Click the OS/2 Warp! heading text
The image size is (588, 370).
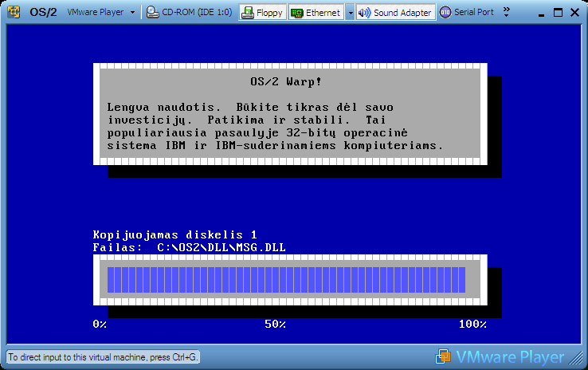(286, 81)
